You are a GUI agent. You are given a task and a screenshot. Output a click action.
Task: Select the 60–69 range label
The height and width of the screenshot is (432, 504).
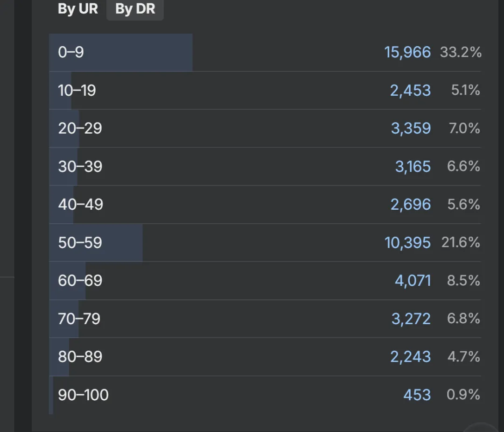pos(80,281)
